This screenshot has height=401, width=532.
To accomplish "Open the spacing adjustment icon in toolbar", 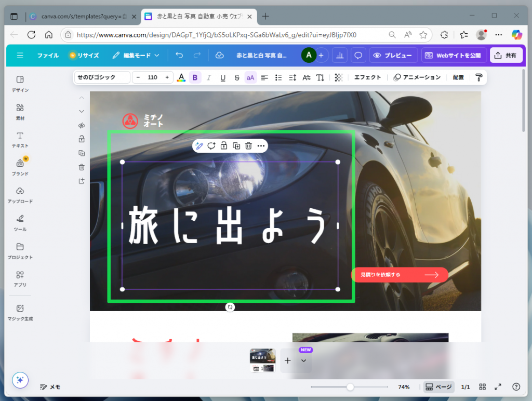I will point(292,77).
